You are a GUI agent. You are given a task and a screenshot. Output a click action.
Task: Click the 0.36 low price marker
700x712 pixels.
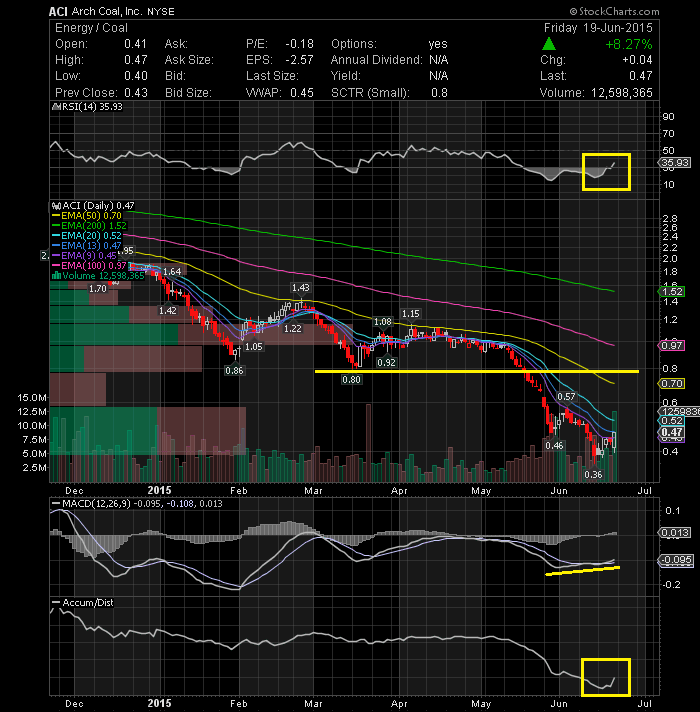593,475
